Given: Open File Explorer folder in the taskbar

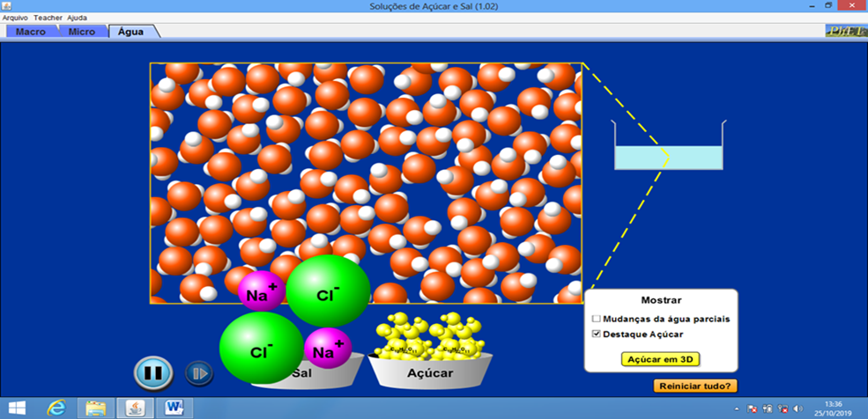Looking at the screenshot, I should (96, 408).
